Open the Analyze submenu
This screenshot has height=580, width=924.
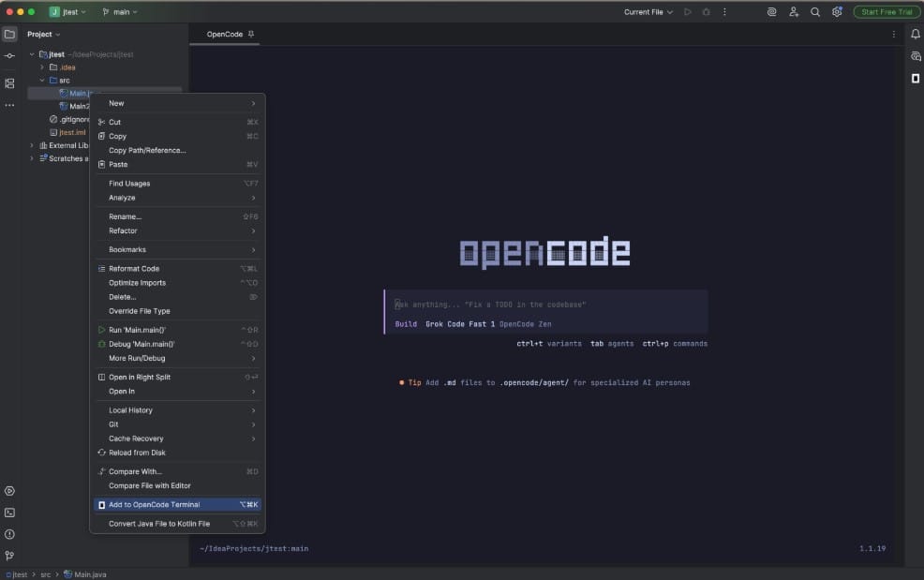(x=177, y=198)
